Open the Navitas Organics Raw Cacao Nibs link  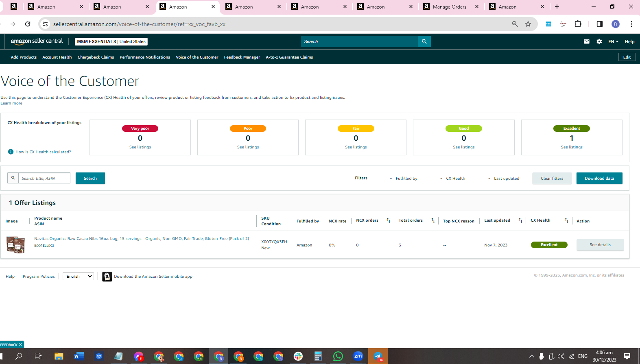(x=142, y=239)
